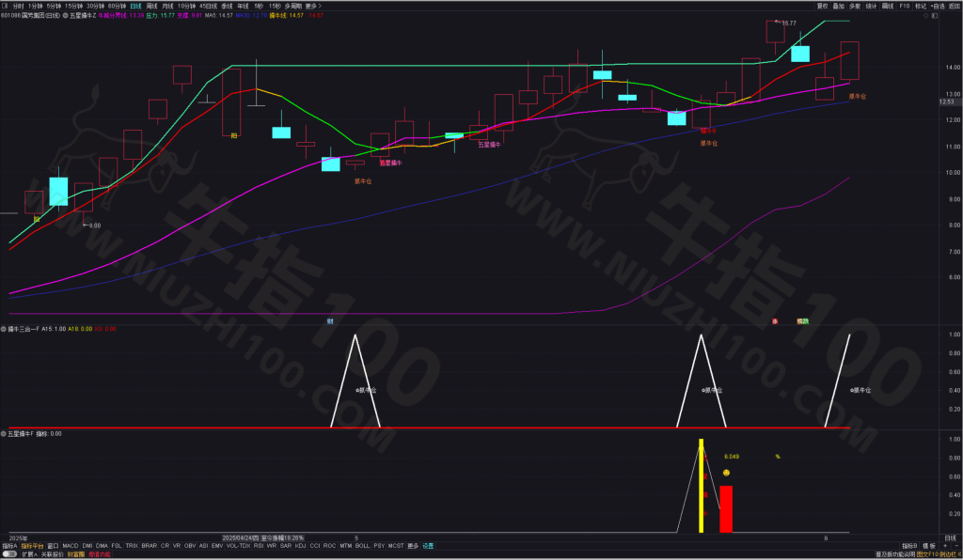This screenshot has width=963, height=560.
Task: Click the diamond icon above the price axis
Action: click(x=925, y=16)
